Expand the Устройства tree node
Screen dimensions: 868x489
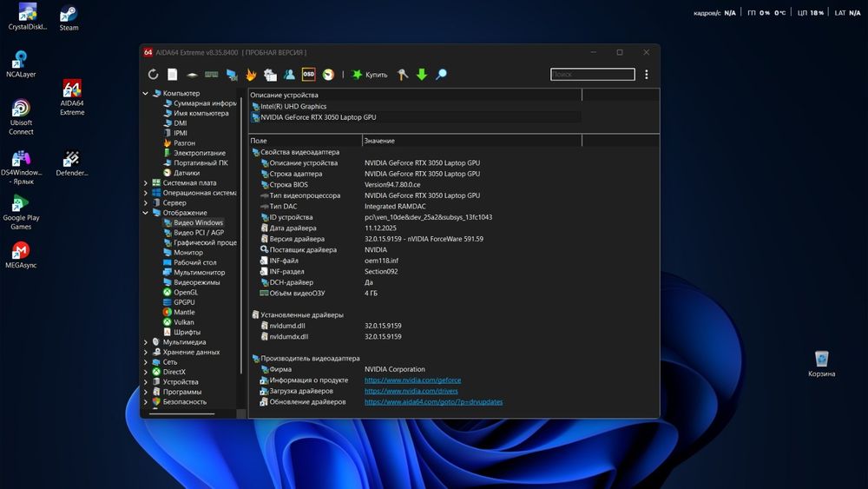[x=146, y=382]
